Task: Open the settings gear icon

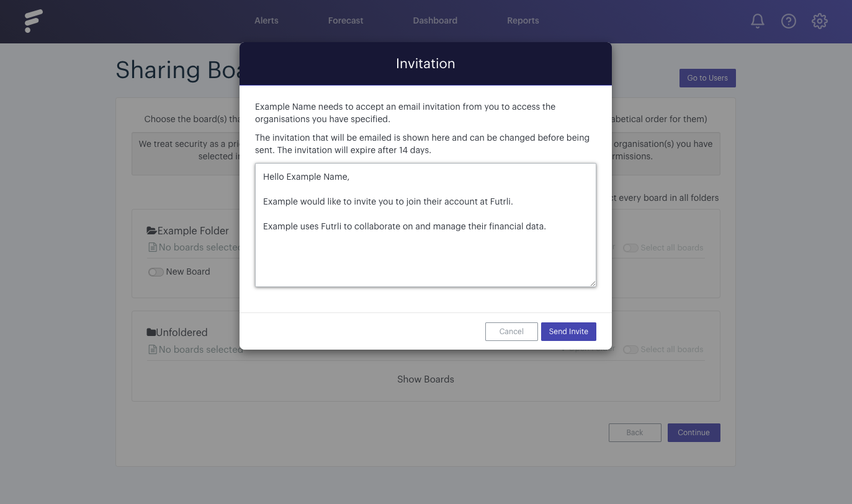Action: [x=819, y=21]
